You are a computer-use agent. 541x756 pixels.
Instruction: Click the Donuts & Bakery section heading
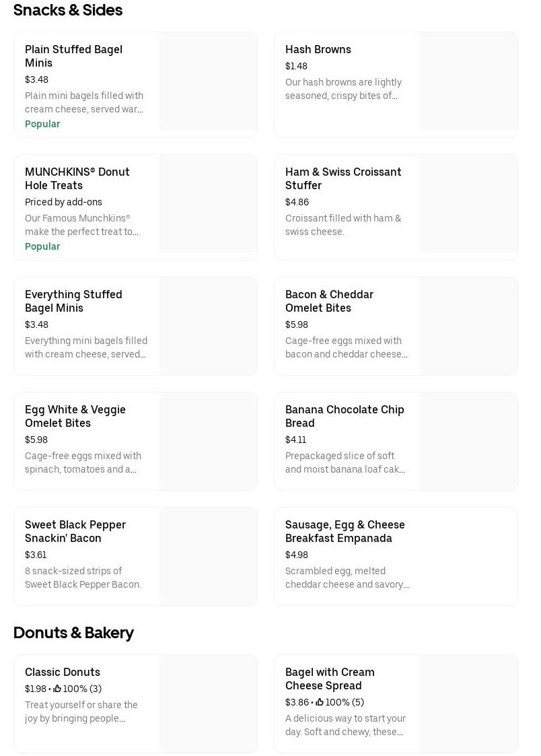[x=73, y=633]
